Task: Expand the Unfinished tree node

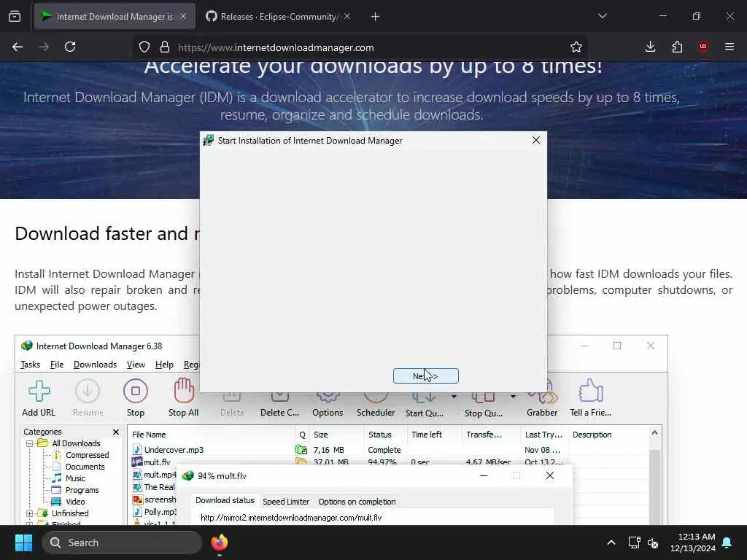Action: coord(29,513)
